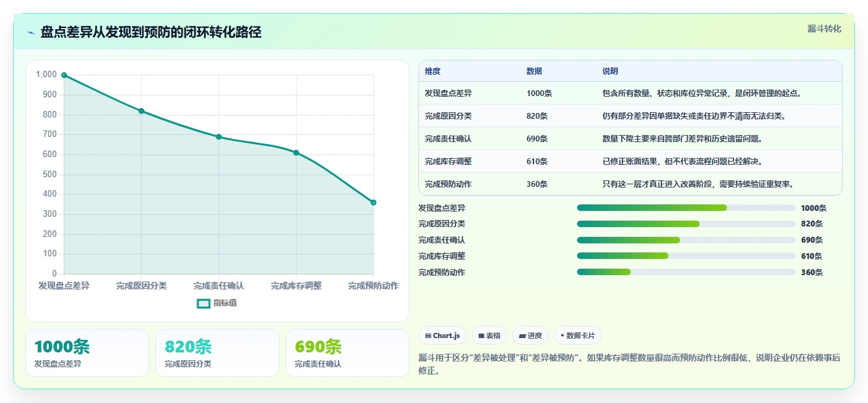Click the 数据 column header
Viewport: 868px width, 403px height.
[534, 71]
